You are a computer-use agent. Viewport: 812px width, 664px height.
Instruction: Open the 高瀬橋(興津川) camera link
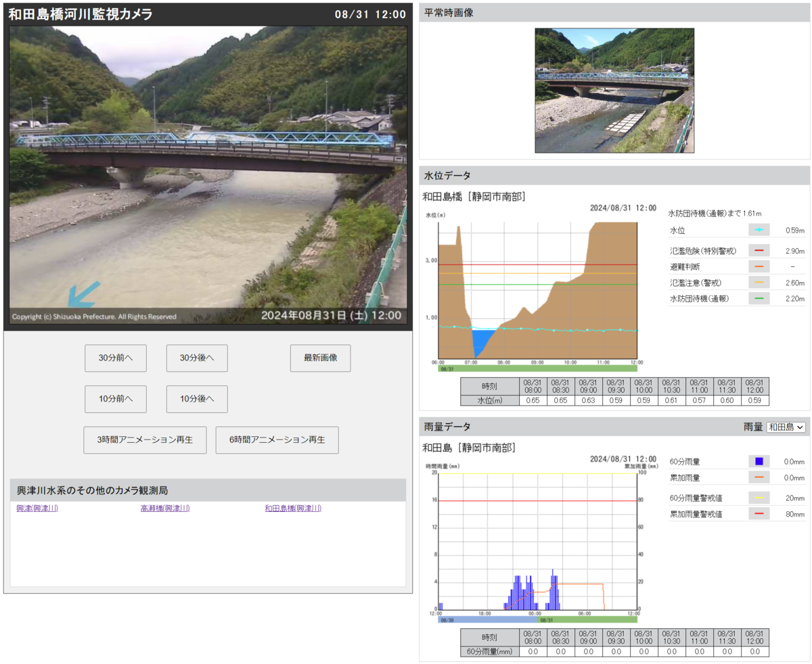(165, 508)
